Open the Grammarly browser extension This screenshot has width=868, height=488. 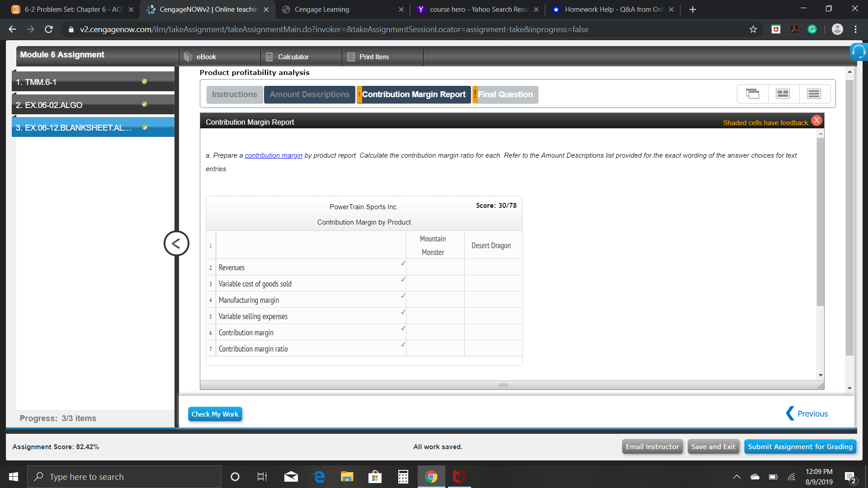point(812,29)
